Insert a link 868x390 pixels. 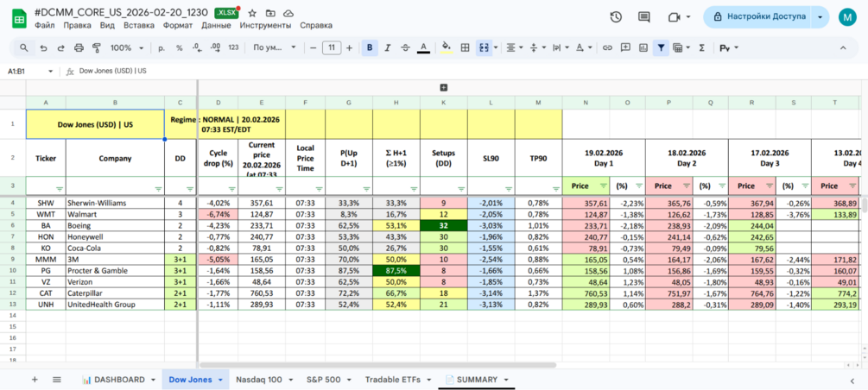(x=607, y=48)
